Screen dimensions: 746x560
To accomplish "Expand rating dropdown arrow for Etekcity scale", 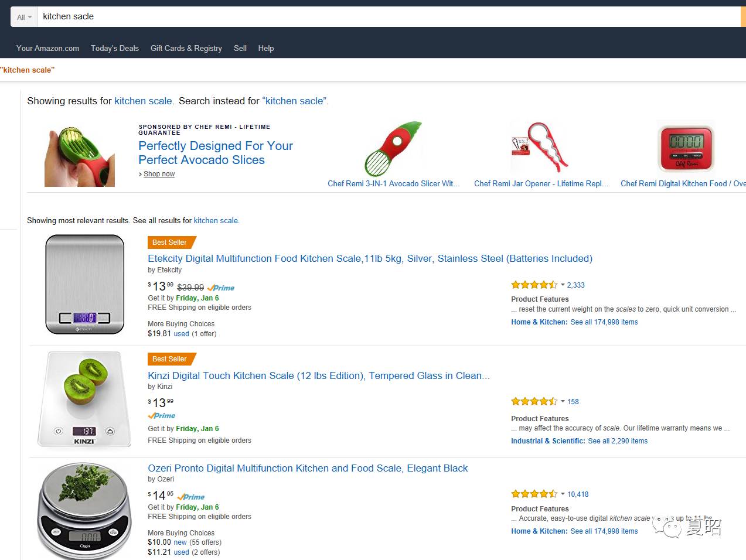I will pyautogui.click(x=563, y=285).
